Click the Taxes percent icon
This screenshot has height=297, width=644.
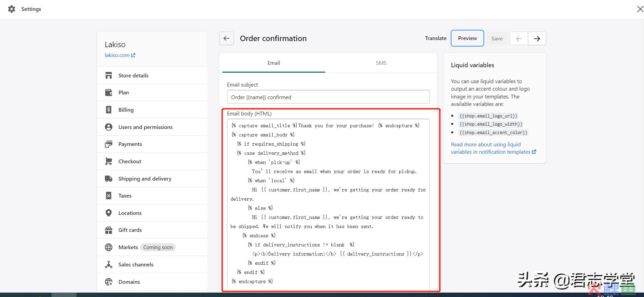click(x=109, y=196)
